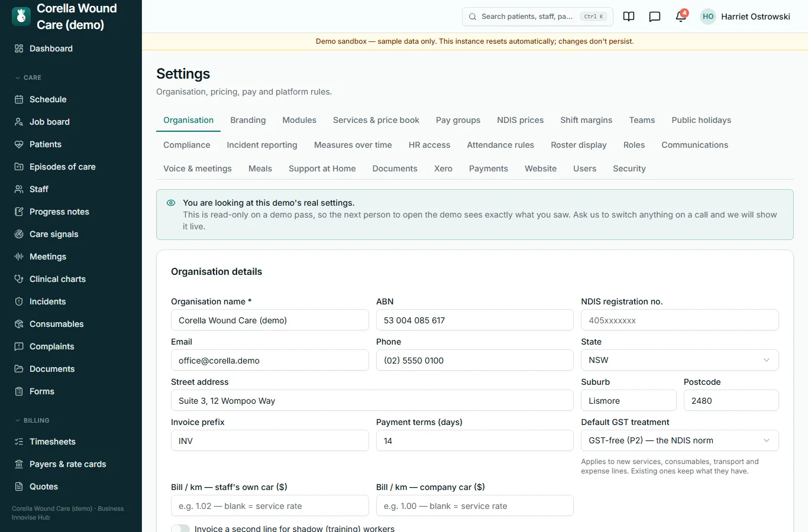Viewport: 808px width, 532px height.
Task: Open the Public holidays tab
Action: click(702, 120)
